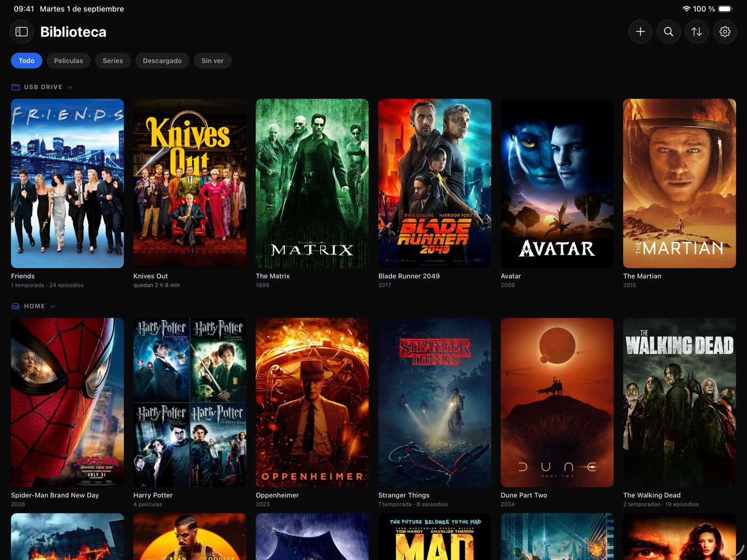Open The Martian poster
The width and height of the screenshot is (747, 560).
680,183
